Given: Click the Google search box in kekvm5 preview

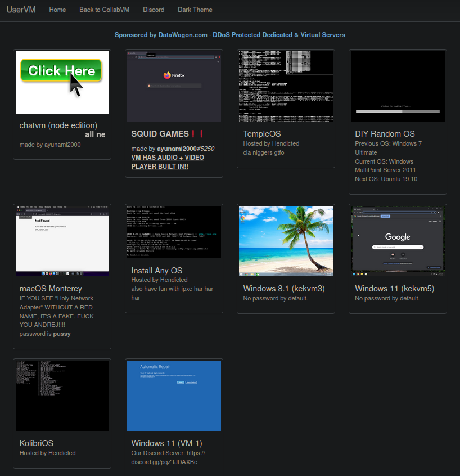Looking at the screenshot, I should click(x=398, y=247).
